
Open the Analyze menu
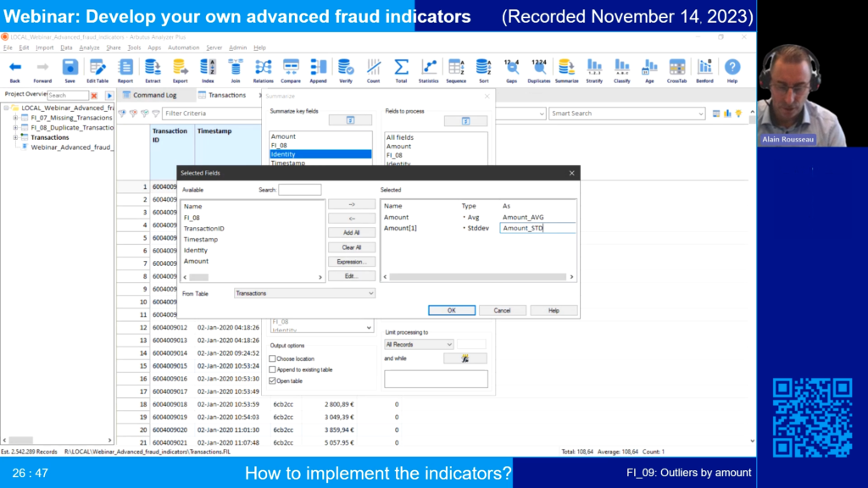[89, 47]
